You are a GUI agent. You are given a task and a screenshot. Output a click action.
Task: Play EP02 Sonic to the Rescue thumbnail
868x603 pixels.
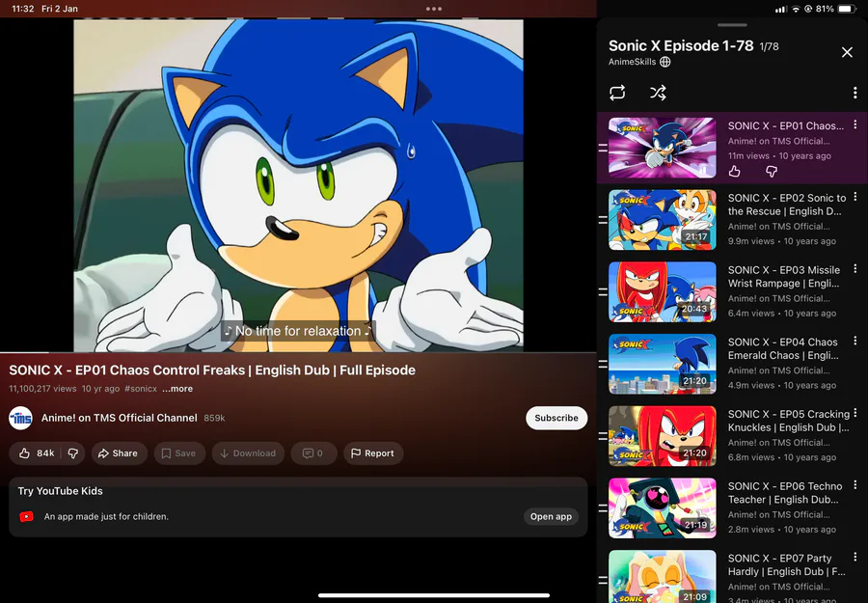[x=662, y=220]
